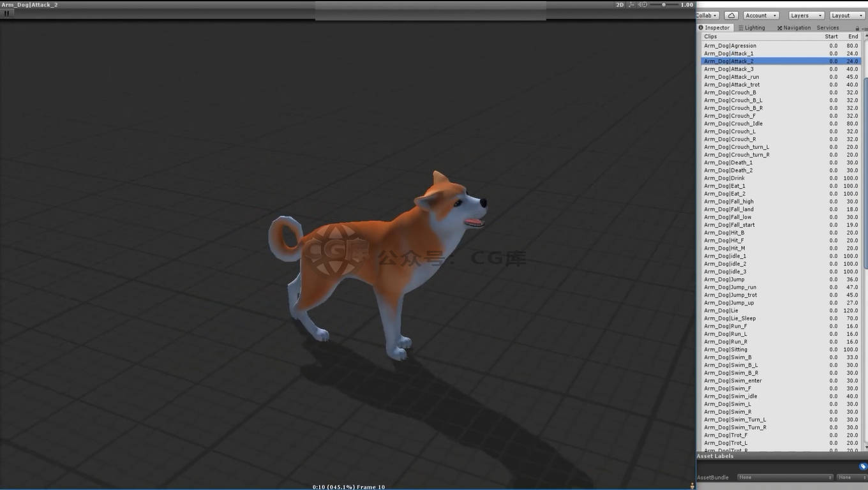Pause the animation preview playback

tap(7, 13)
